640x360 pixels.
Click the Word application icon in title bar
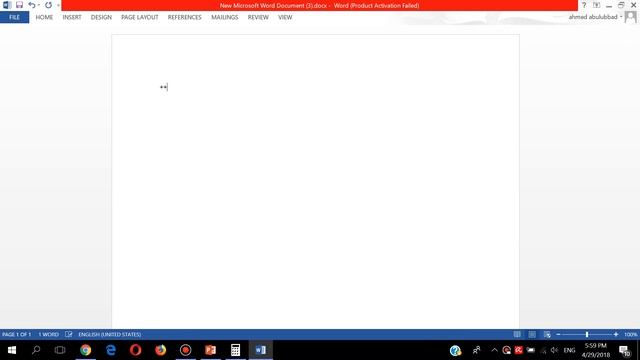7,5
